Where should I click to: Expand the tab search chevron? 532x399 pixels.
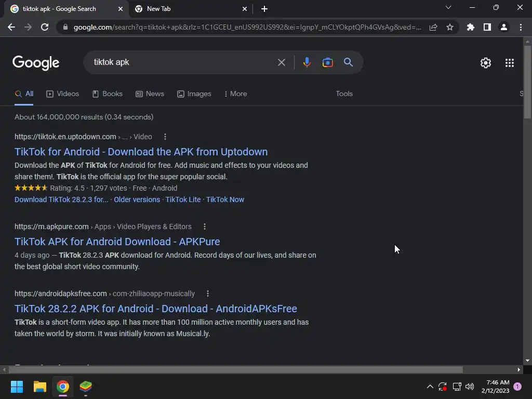448,7
